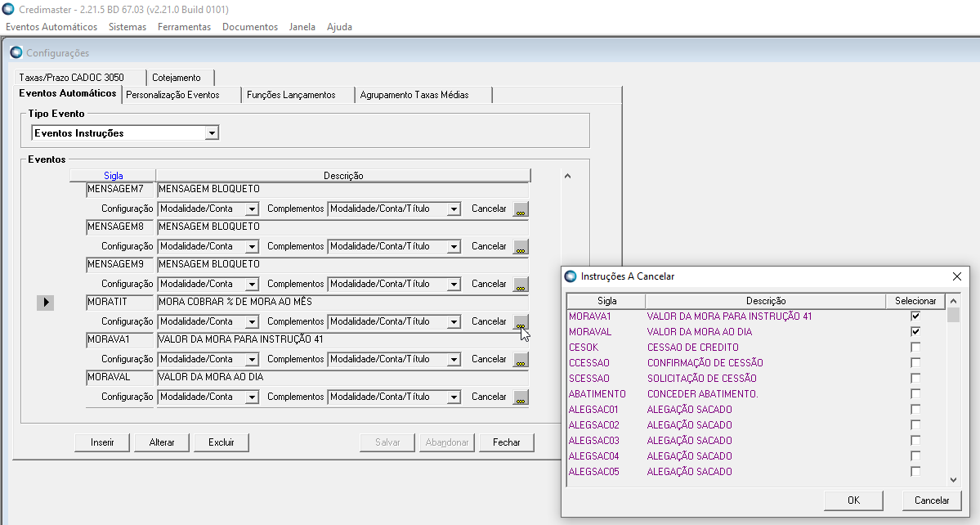Click the Instruções A Cancelar dialog icon

click(x=570, y=276)
